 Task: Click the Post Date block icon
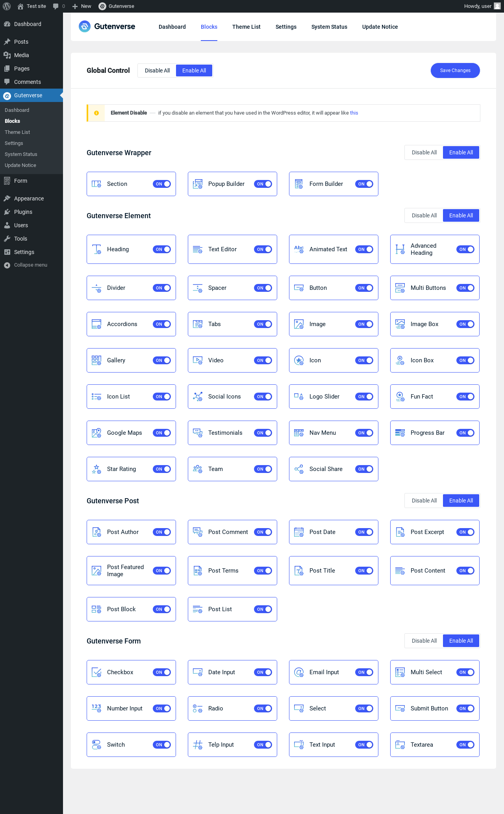click(299, 532)
